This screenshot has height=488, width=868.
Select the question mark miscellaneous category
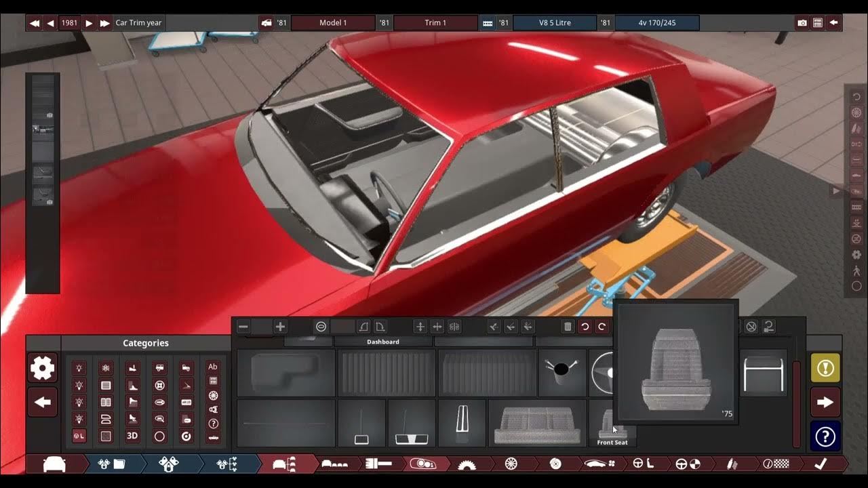213,424
